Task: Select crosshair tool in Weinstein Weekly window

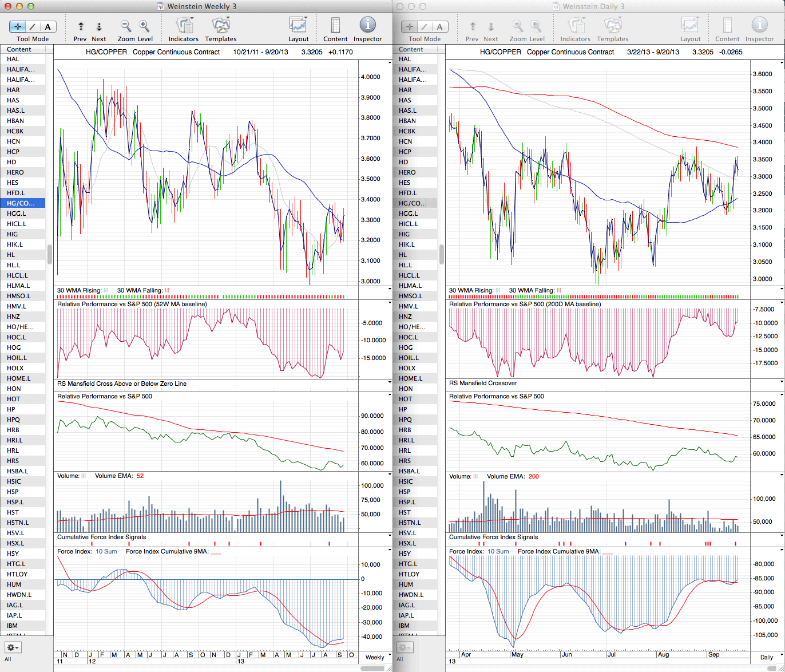Action: pos(18,26)
